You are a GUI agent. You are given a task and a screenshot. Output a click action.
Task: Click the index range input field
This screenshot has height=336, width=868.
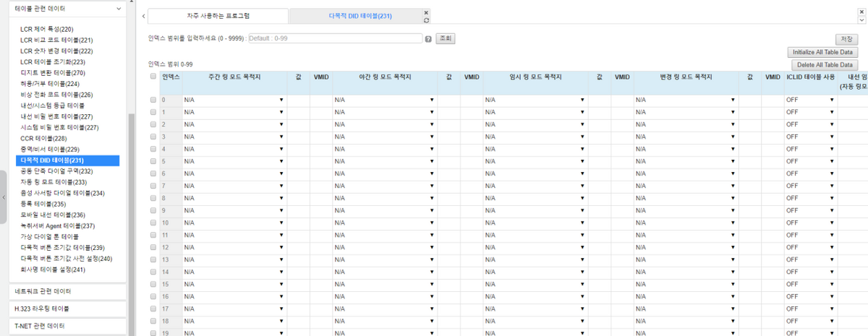pos(335,39)
